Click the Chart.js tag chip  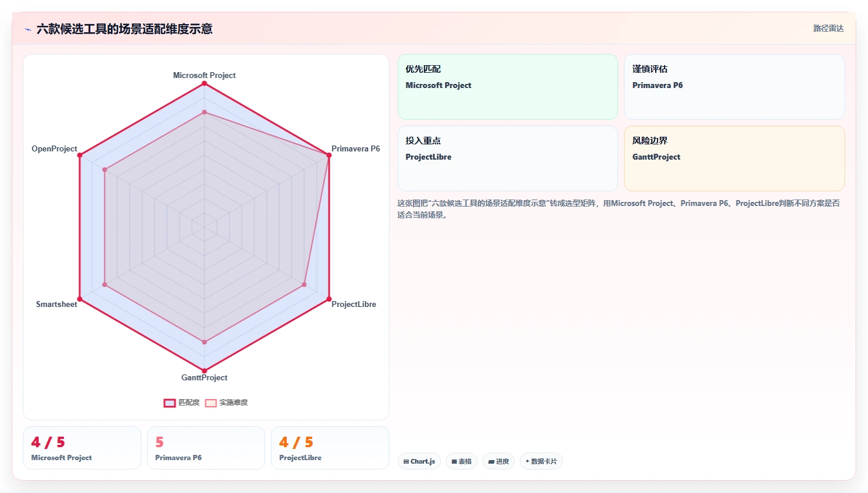419,461
